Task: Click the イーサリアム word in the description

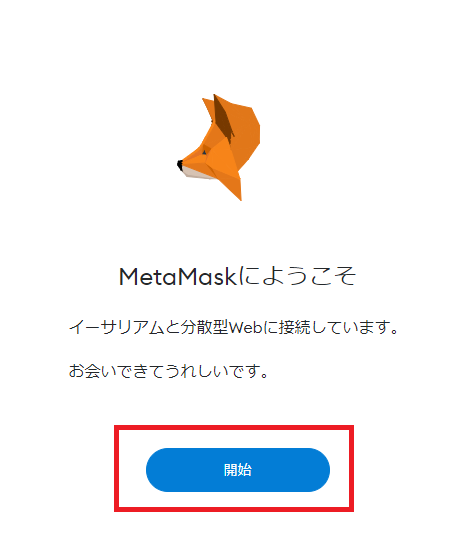Action: coord(116,327)
